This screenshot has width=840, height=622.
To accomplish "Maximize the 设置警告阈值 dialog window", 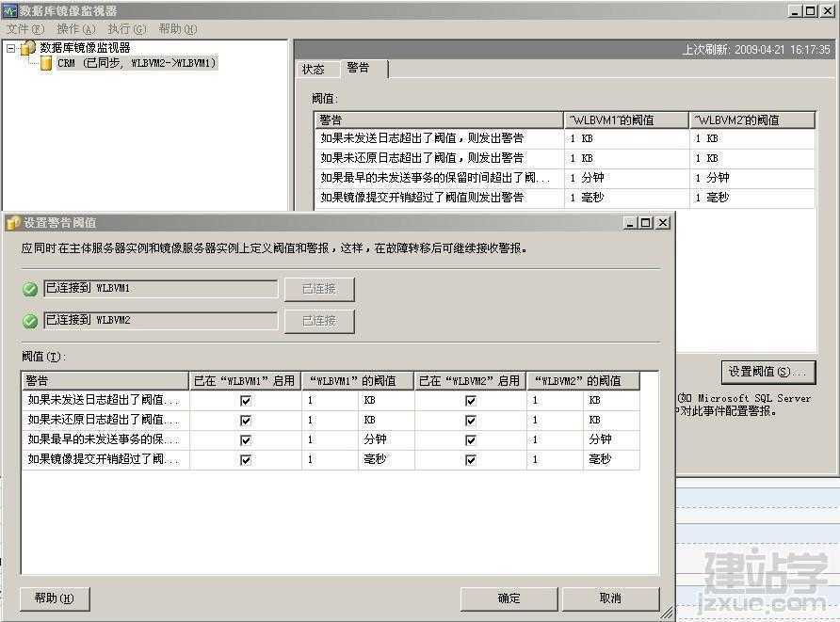I will (646, 223).
